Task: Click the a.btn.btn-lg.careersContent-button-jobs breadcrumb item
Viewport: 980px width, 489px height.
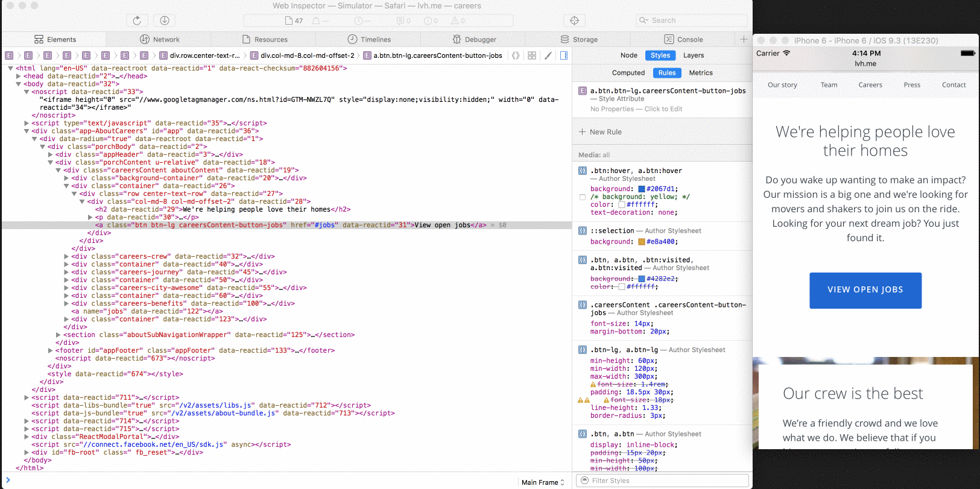Action: (x=432, y=55)
